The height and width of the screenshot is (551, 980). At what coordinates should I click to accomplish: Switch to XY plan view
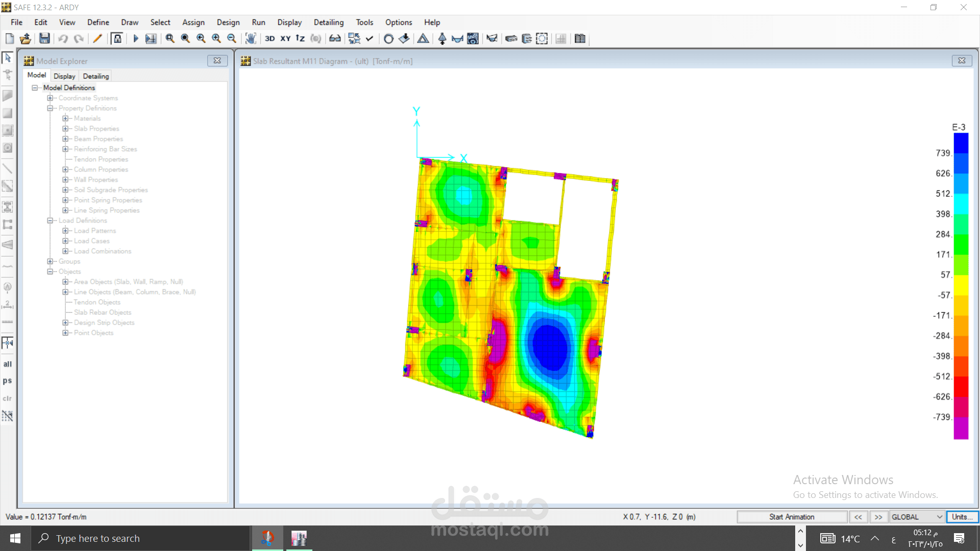coord(285,39)
